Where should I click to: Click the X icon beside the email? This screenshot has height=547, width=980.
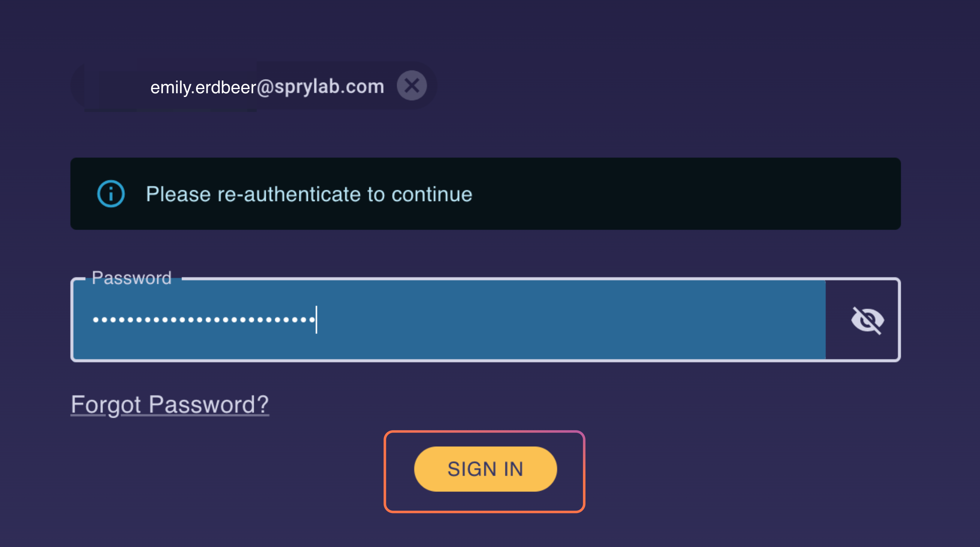(x=412, y=86)
